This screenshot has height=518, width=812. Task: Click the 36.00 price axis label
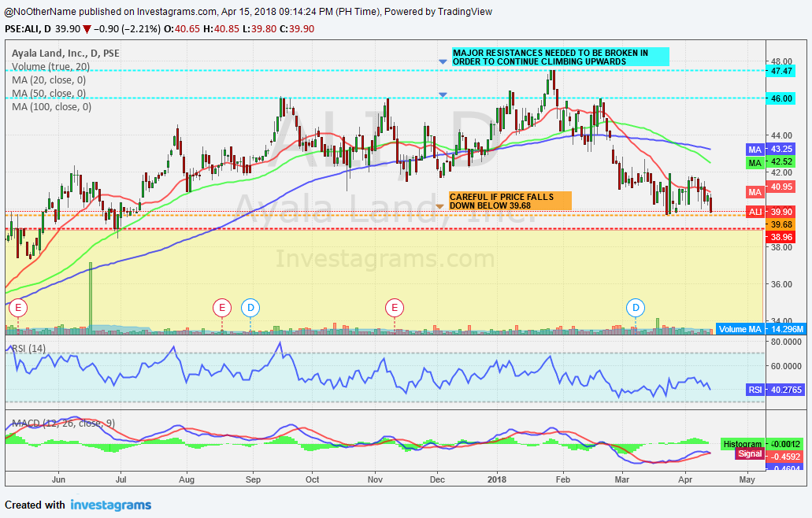tap(781, 284)
